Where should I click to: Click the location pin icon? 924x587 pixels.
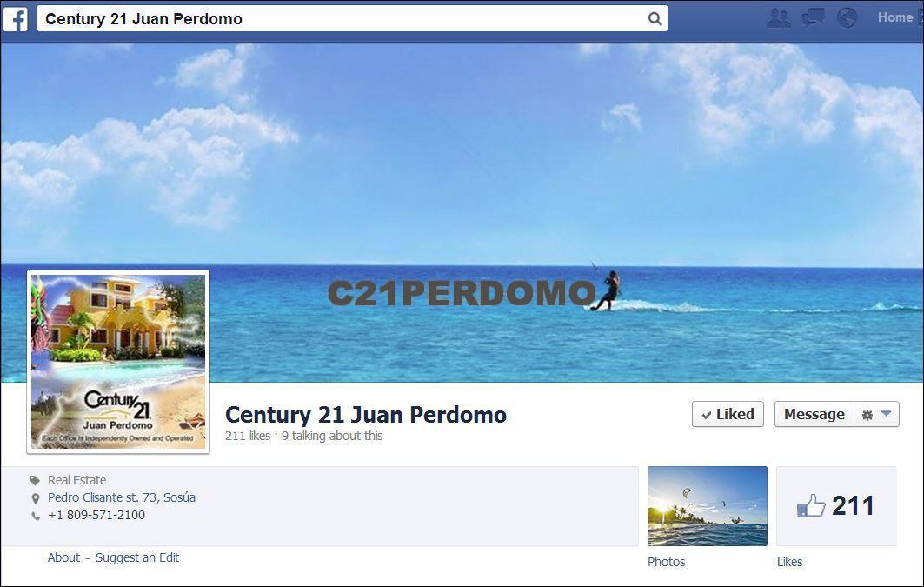[36, 498]
